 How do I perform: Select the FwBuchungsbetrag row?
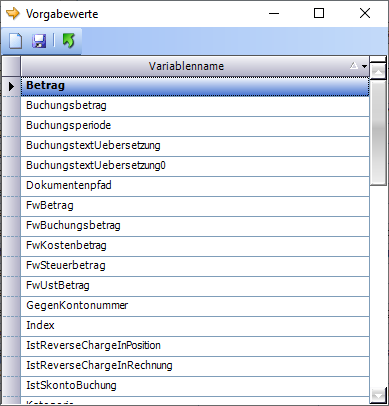[195, 226]
